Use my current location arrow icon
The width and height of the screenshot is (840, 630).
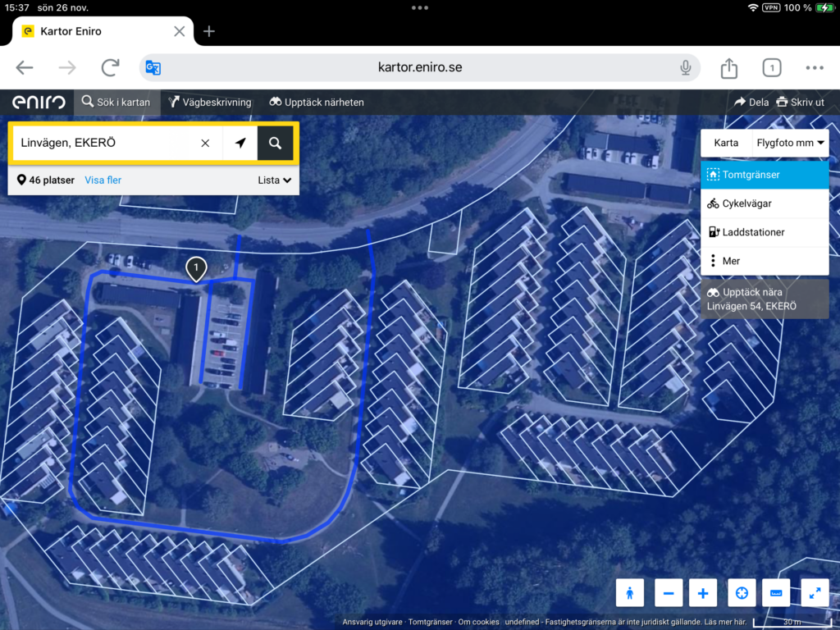240,143
